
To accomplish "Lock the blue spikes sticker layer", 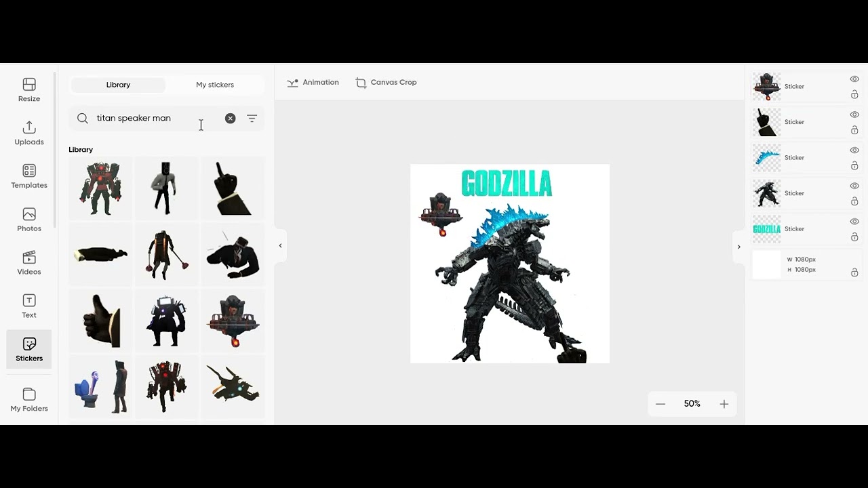I will click(x=854, y=166).
